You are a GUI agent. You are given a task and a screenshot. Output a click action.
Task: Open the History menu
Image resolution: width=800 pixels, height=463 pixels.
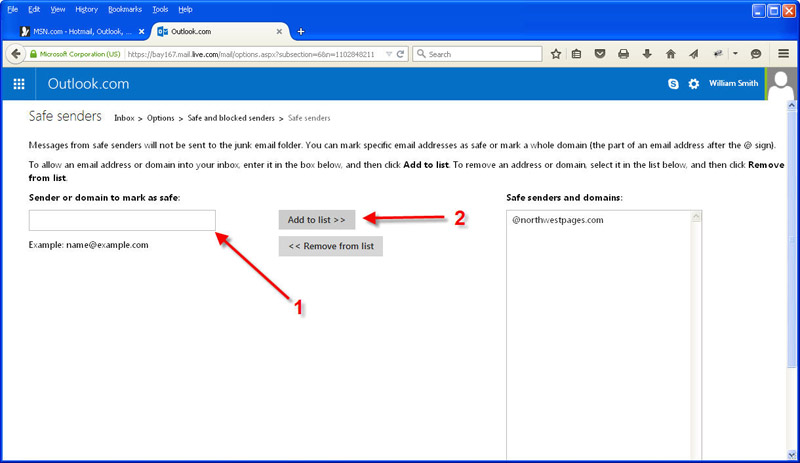click(x=86, y=9)
